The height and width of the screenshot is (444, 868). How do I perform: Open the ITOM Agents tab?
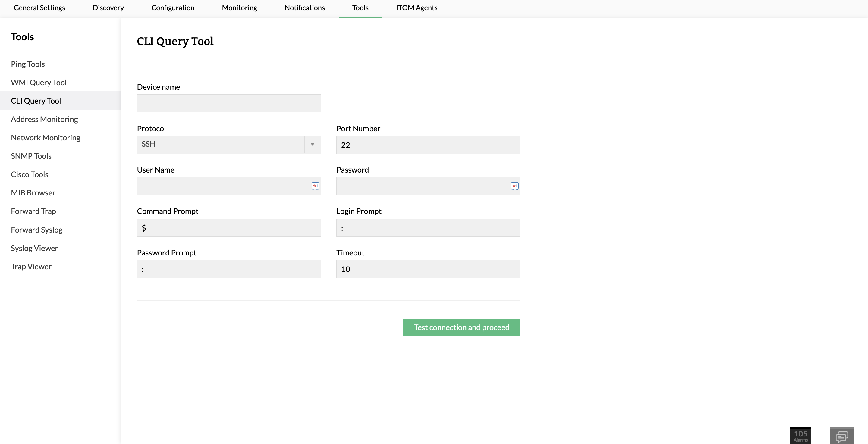(x=416, y=8)
